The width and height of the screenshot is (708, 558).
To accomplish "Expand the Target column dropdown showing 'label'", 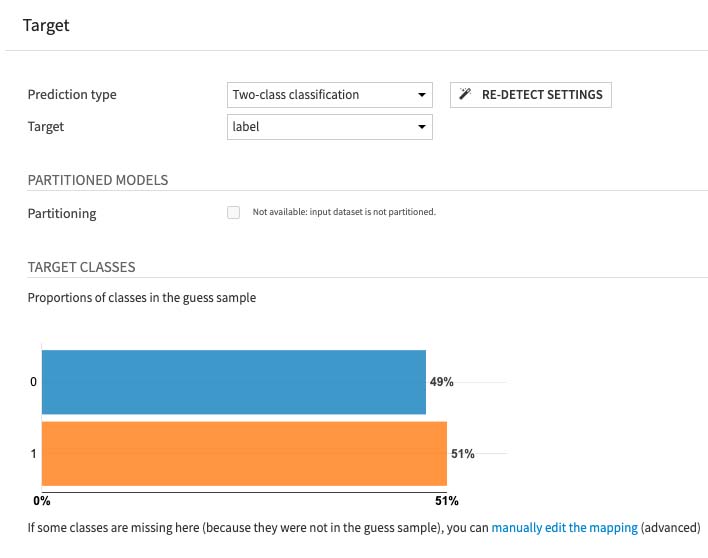I will (330, 127).
